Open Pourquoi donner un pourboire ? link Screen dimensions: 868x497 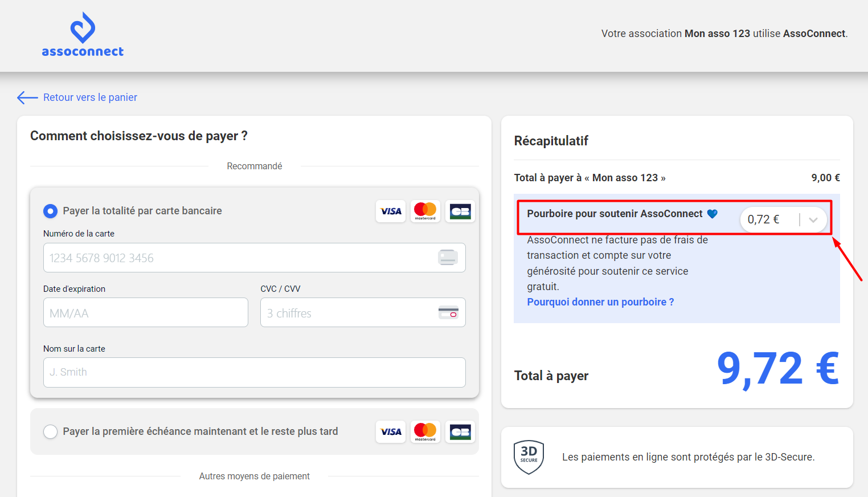pos(600,302)
